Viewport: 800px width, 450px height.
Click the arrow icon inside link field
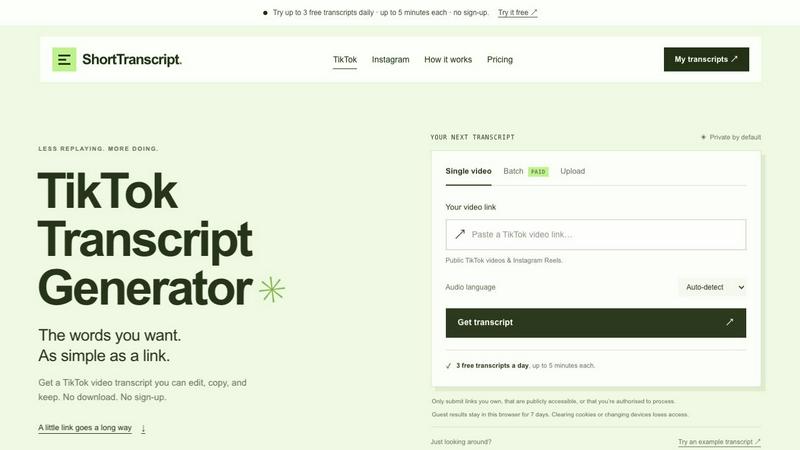coord(460,234)
